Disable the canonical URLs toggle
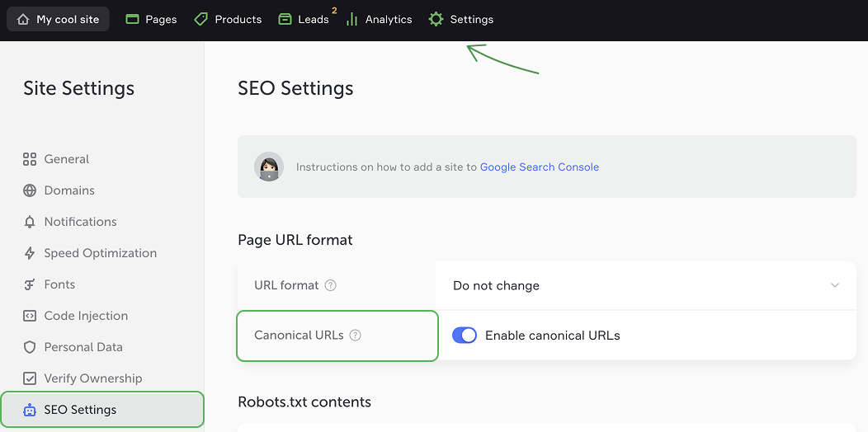868x432 pixels. (465, 336)
